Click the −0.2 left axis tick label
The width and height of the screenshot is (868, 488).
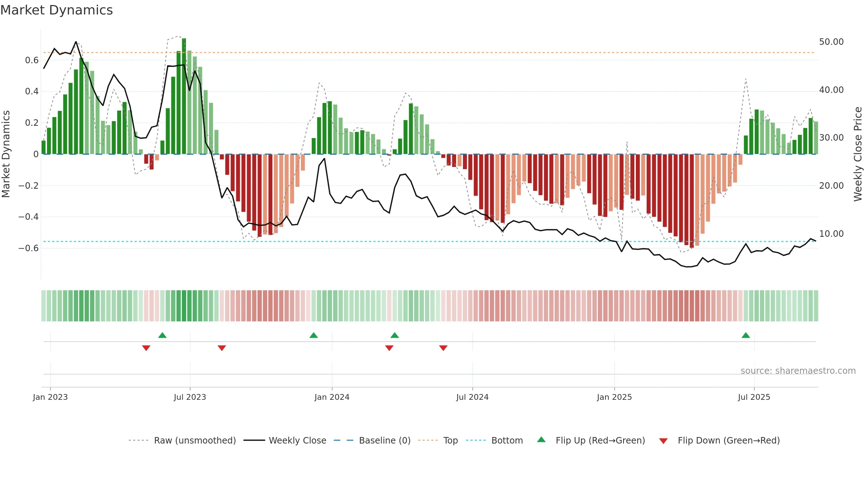[x=29, y=185]
